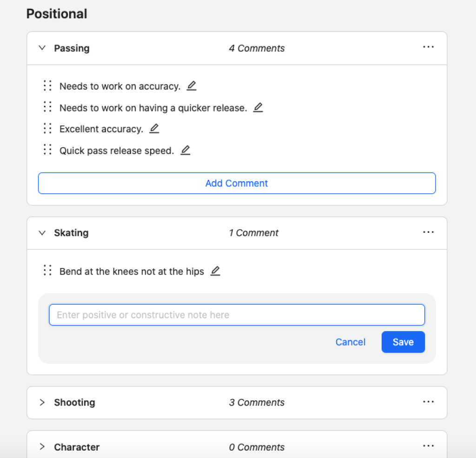Expand the Character section
Image resolution: width=476 pixels, height=458 pixels.
coord(42,447)
